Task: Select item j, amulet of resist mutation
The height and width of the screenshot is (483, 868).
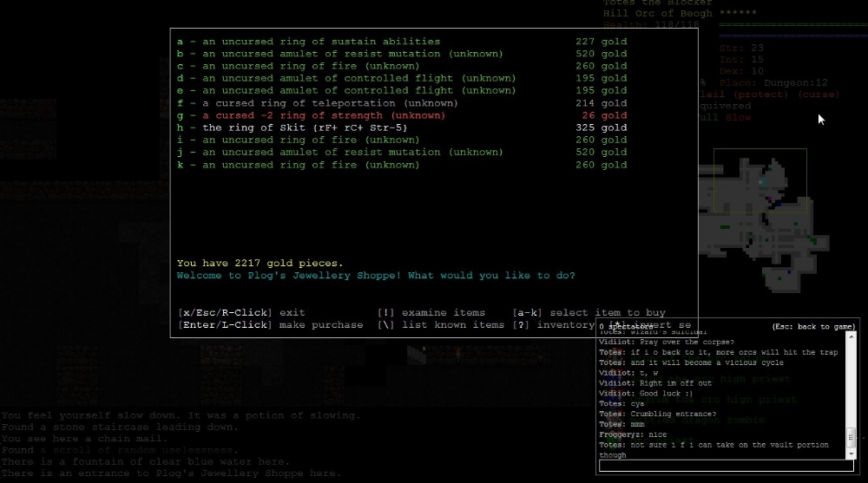Action: tap(402, 152)
